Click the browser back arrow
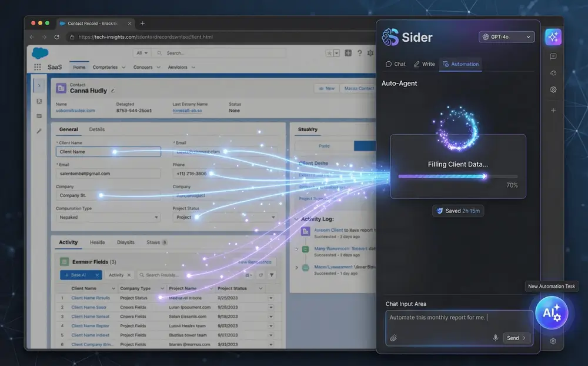The image size is (588, 366). point(32,37)
